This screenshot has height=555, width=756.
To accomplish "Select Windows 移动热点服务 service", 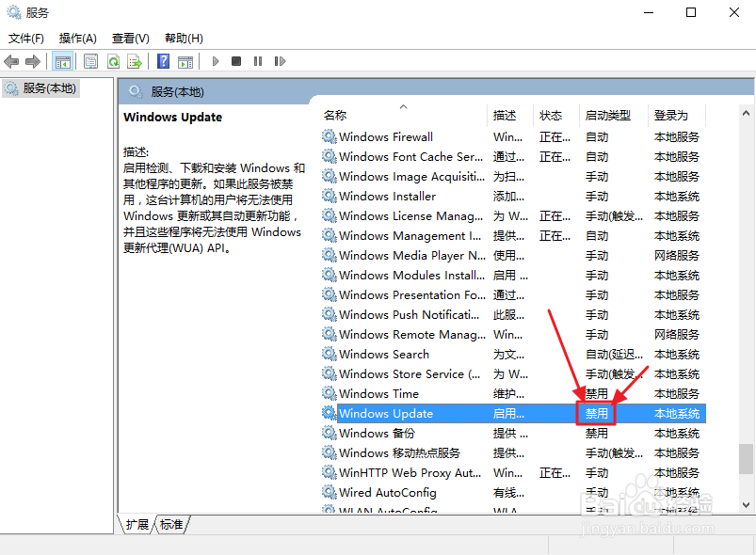I will click(x=513, y=452).
